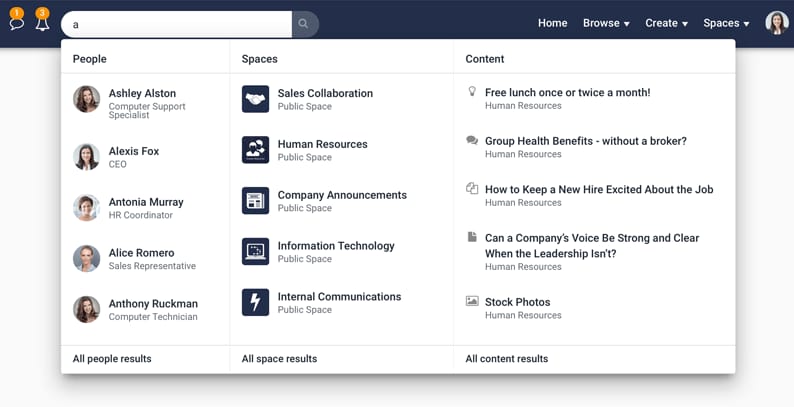
Task: Click the image icon beside Stock Photos
Action: click(x=472, y=301)
